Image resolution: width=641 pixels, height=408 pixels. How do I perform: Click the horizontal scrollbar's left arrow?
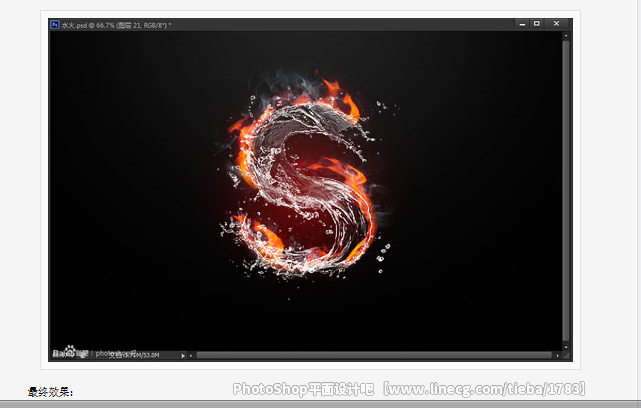click(191, 356)
